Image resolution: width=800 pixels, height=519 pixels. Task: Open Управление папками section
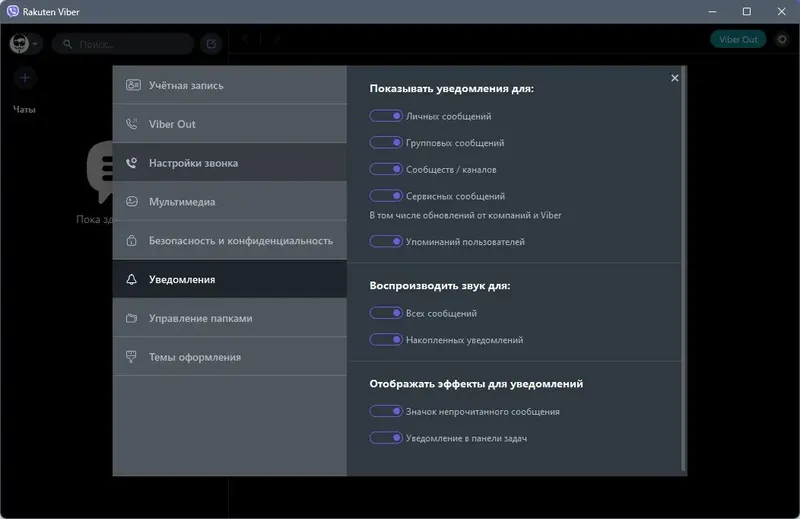pyautogui.click(x=230, y=318)
